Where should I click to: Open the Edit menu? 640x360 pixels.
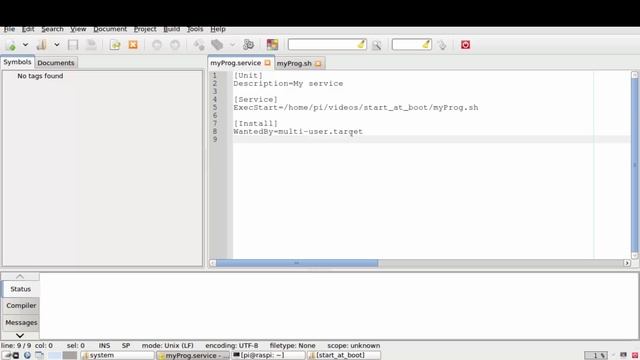click(x=28, y=29)
